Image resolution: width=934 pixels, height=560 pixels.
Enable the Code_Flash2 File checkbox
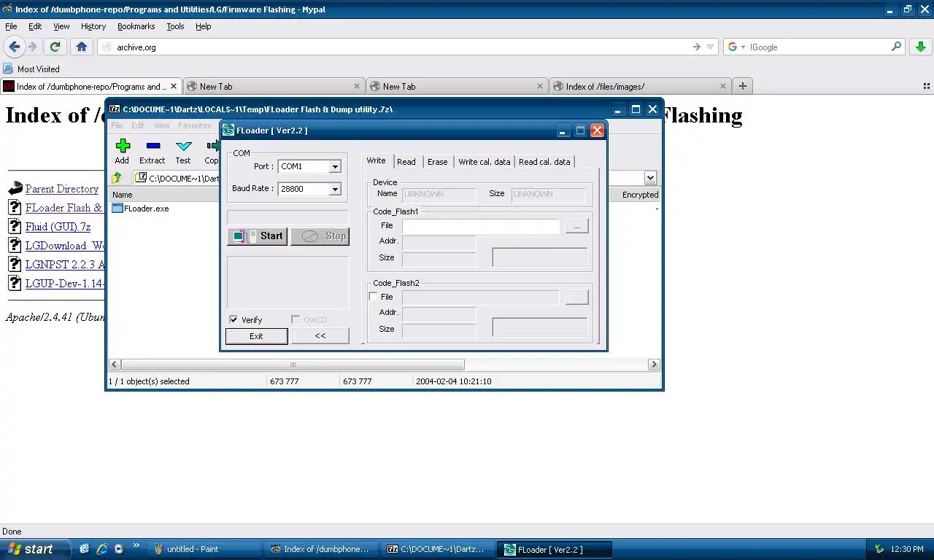click(374, 297)
